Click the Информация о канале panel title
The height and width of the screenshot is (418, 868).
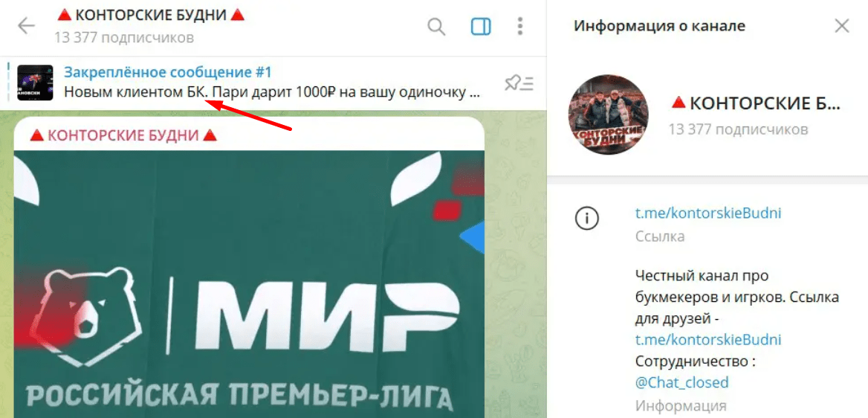tap(659, 26)
